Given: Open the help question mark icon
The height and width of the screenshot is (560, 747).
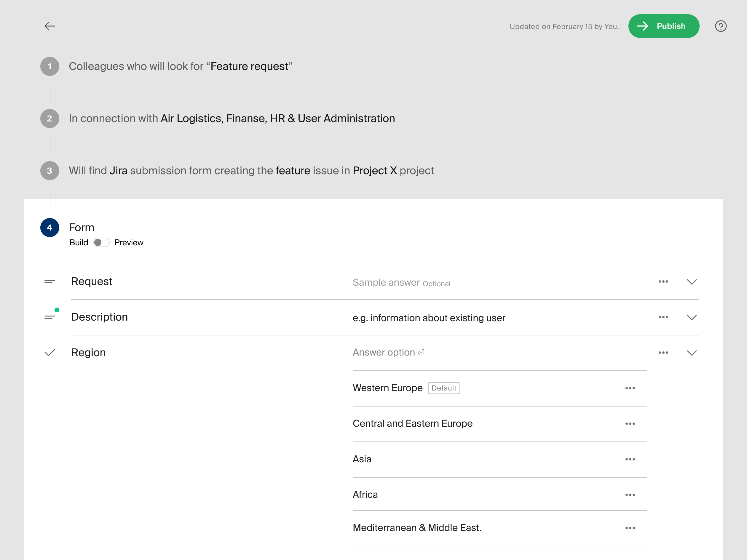Looking at the screenshot, I should (720, 26).
